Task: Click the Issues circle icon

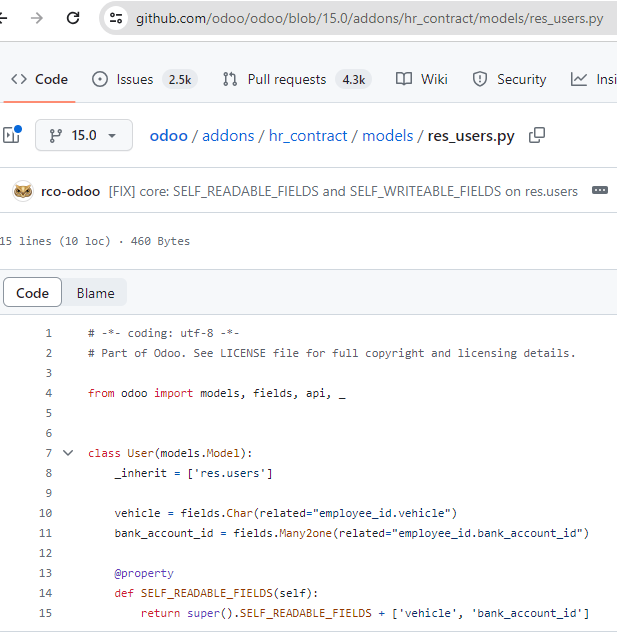Action: (100, 79)
